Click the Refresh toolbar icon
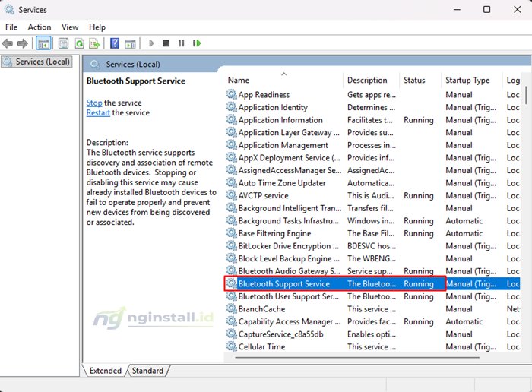This screenshot has height=392, width=532. click(79, 43)
